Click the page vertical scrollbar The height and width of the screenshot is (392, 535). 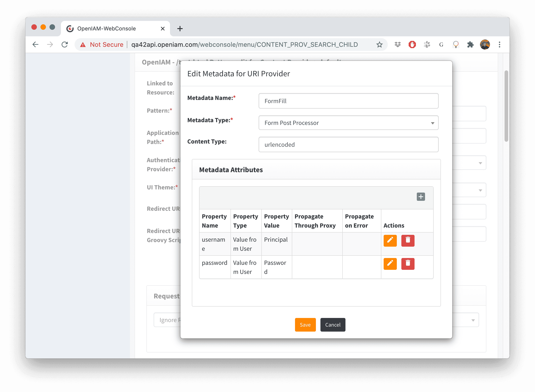click(506, 106)
